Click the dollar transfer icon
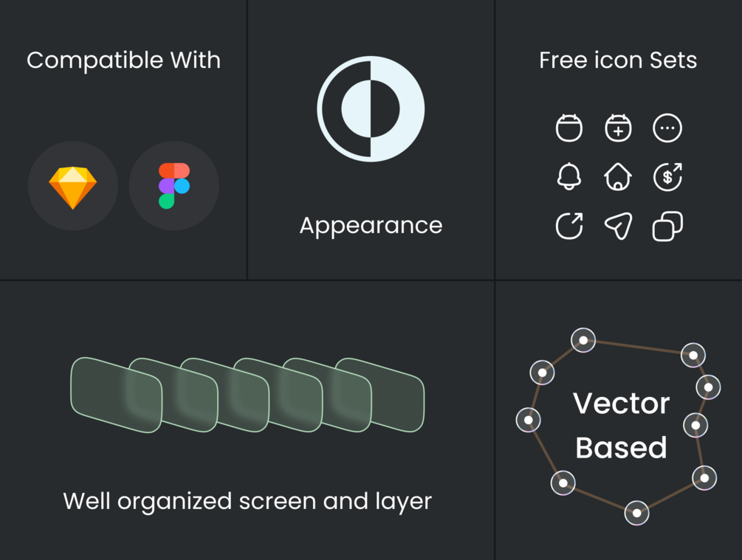This screenshot has width=742, height=560. pos(667,177)
